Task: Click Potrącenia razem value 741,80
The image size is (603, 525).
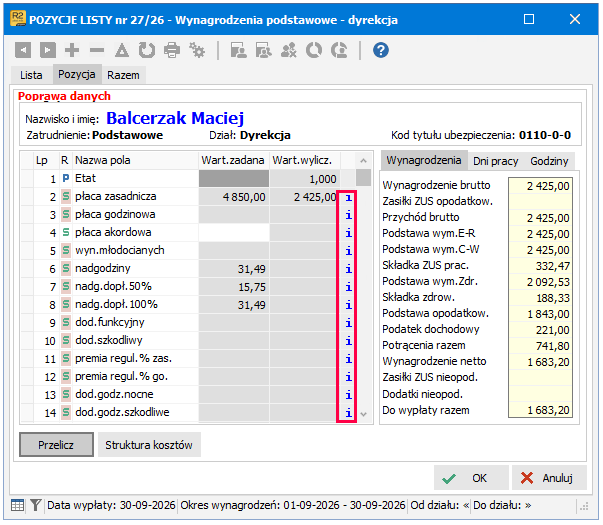Action: point(553,346)
